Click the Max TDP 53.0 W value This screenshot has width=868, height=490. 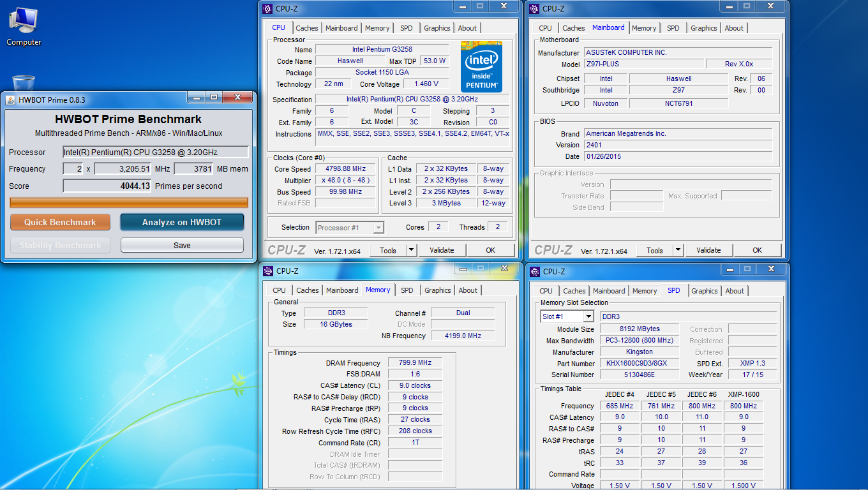pyautogui.click(x=434, y=61)
